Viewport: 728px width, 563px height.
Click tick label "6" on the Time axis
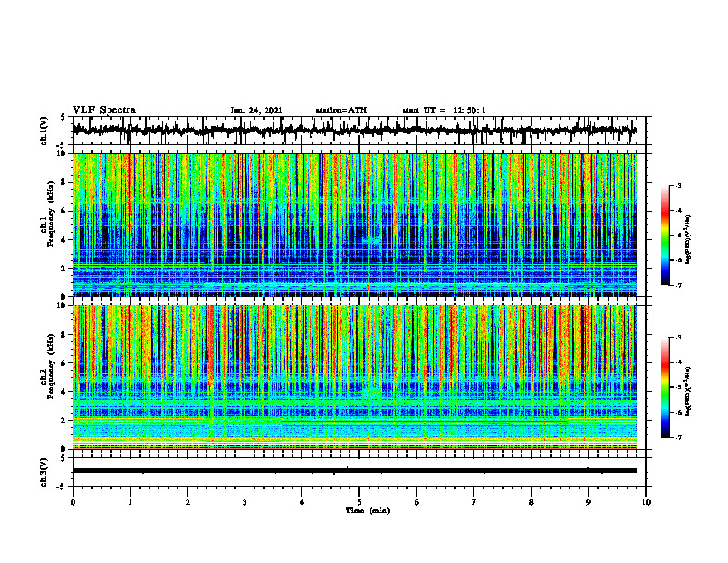pyautogui.click(x=417, y=502)
